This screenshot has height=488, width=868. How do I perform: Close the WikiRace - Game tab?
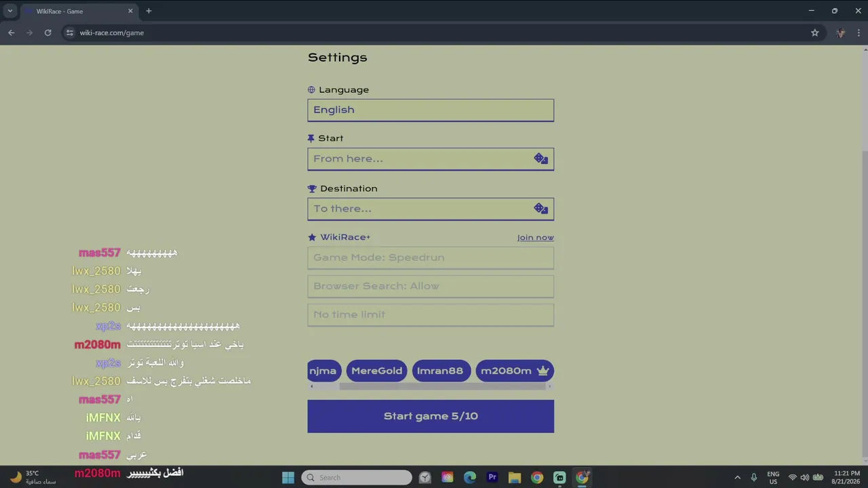coord(129,11)
